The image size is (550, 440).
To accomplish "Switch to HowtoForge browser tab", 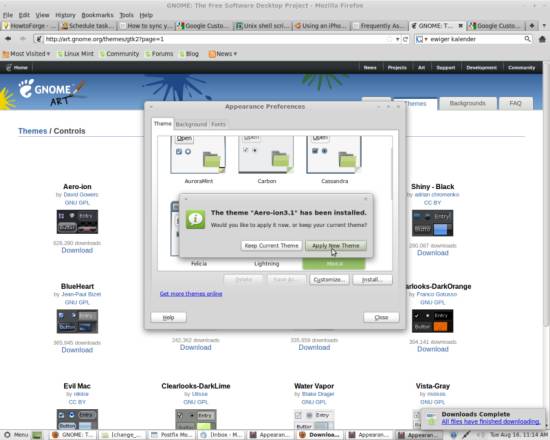I will [x=29, y=26].
